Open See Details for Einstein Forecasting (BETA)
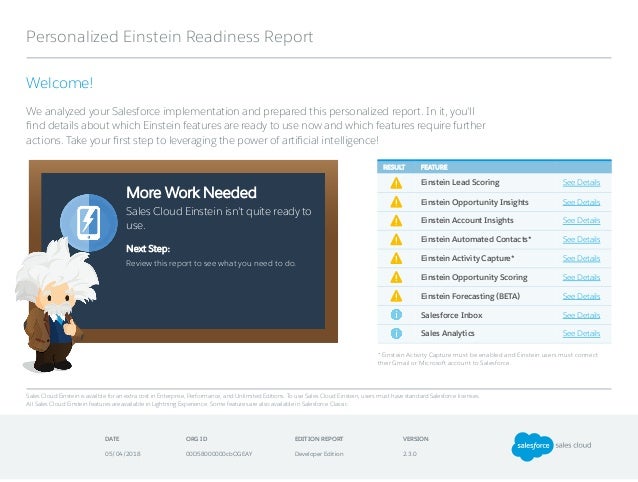This screenshot has height=482, width=638. point(581,296)
